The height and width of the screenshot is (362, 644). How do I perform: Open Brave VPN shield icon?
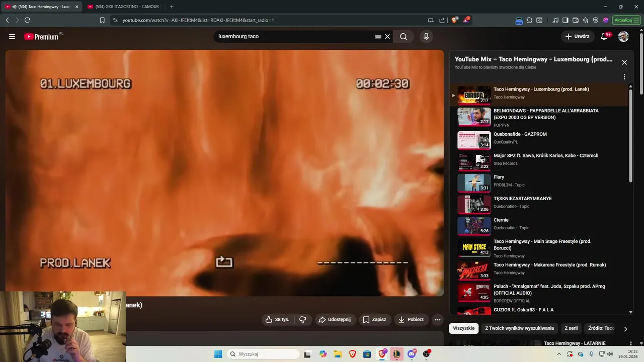[596, 20]
